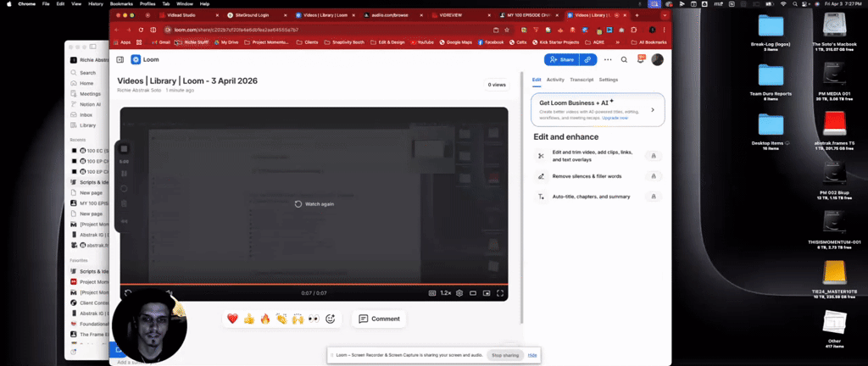Image resolution: width=868 pixels, height=366 pixels.
Task: Open Loom search magnifier icon
Action: (624, 59)
